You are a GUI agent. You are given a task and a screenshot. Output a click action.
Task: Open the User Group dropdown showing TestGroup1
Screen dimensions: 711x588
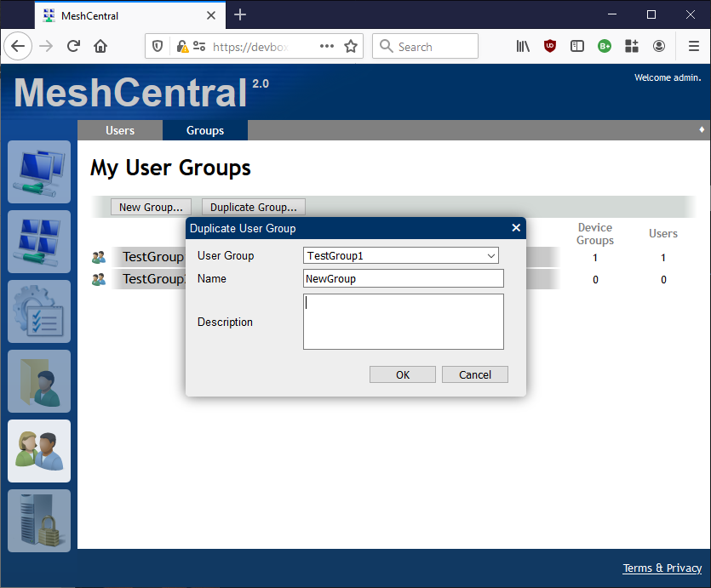point(401,255)
